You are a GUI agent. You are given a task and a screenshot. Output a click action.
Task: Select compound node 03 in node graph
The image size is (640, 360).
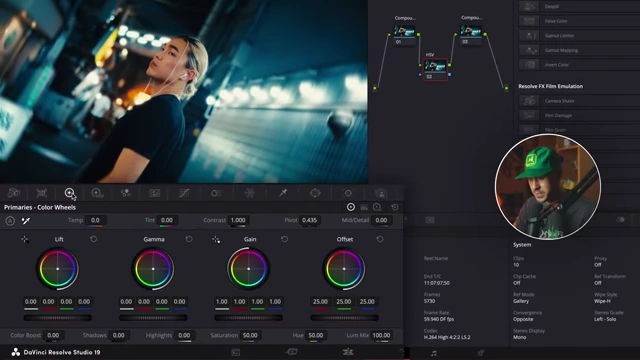pyautogui.click(x=471, y=35)
